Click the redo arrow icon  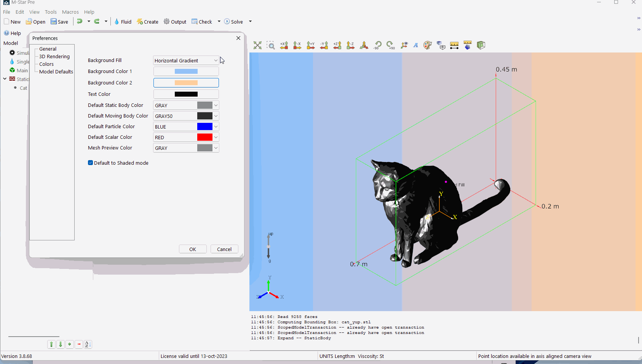[97, 21]
